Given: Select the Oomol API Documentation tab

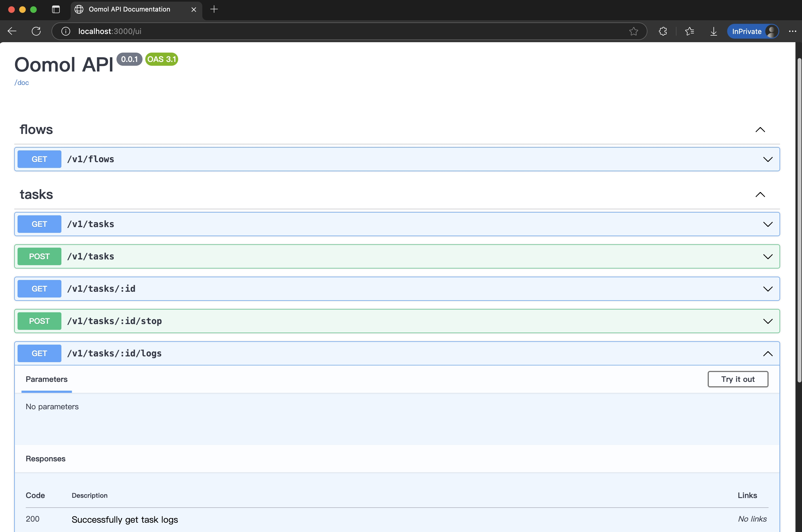Looking at the screenshot, I should point(129,9).
